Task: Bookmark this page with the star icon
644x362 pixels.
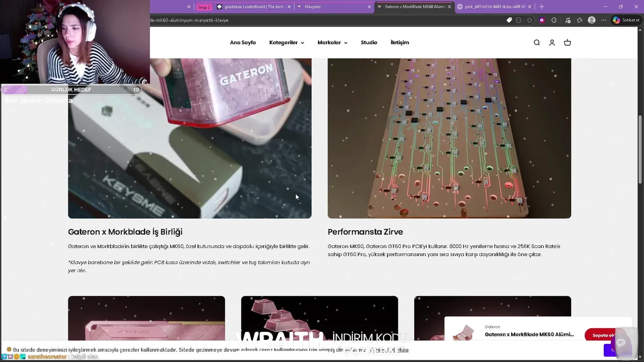Action: 530,20
